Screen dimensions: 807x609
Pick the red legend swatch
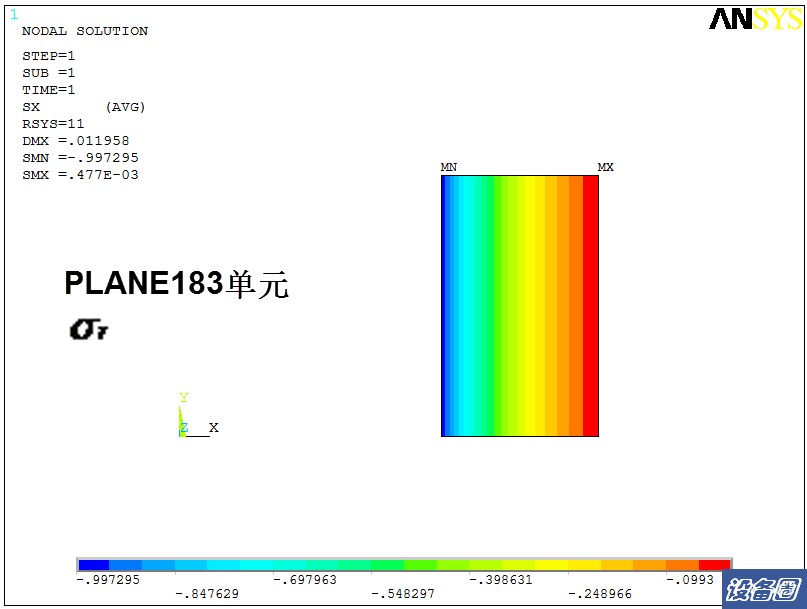pos(714,565)
